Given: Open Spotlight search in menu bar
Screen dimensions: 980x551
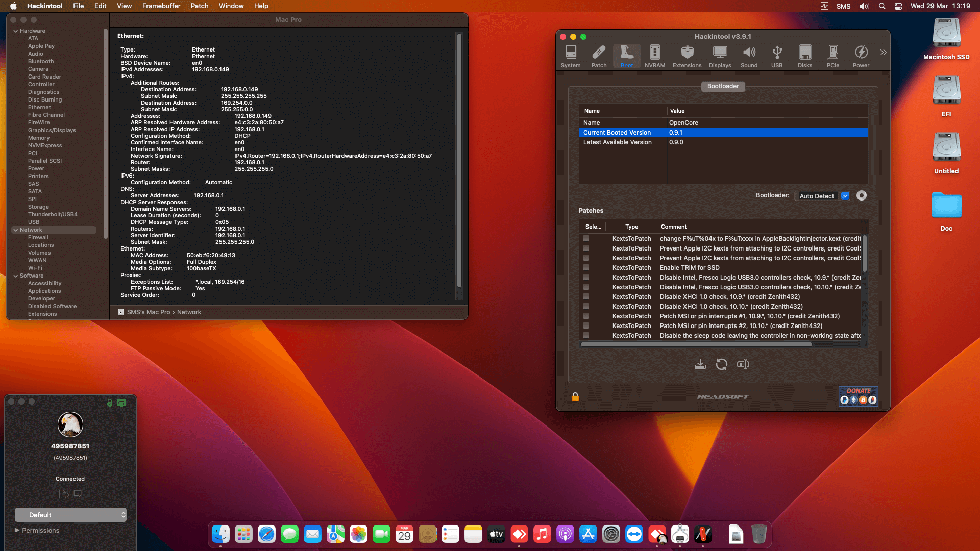Looking at the screenshot, I should [882, 6].
